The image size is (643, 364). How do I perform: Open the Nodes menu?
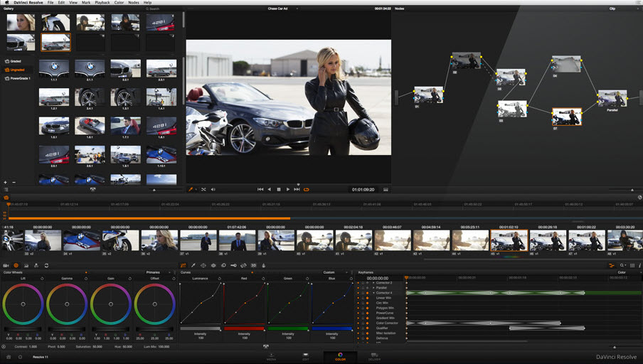[x=133, y=3]
